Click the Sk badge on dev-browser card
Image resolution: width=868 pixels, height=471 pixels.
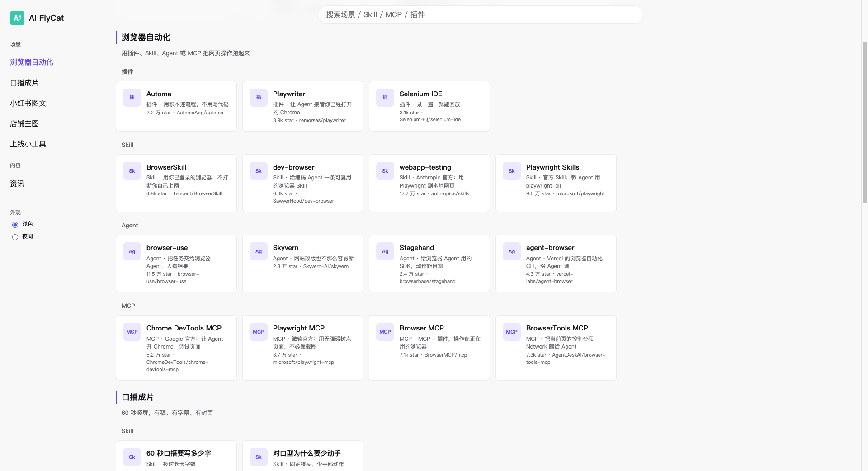point(259,171)
